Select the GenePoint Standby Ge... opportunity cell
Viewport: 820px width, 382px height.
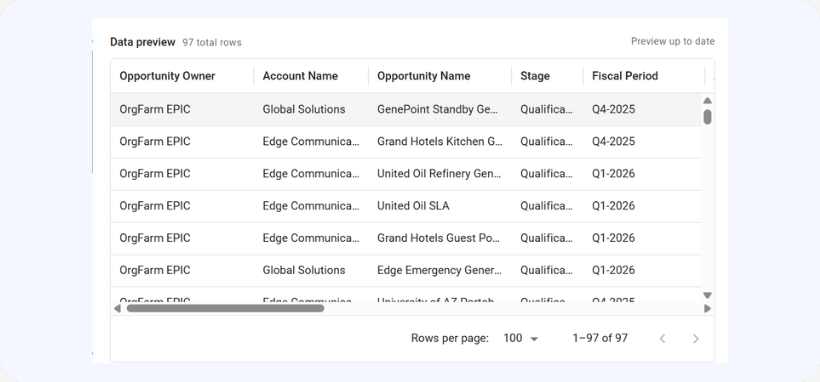pos(438,109)
